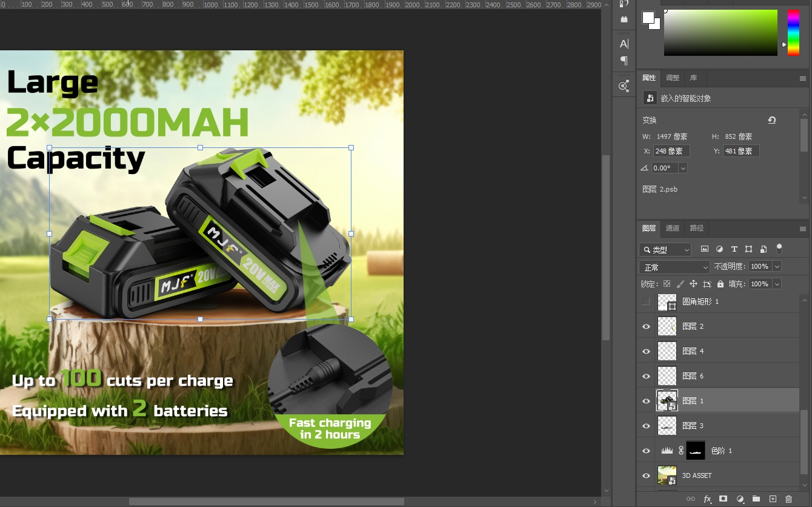The image size is (812, 507).
Task: Open the Paragraph panel icon
Action: [624, 61]
